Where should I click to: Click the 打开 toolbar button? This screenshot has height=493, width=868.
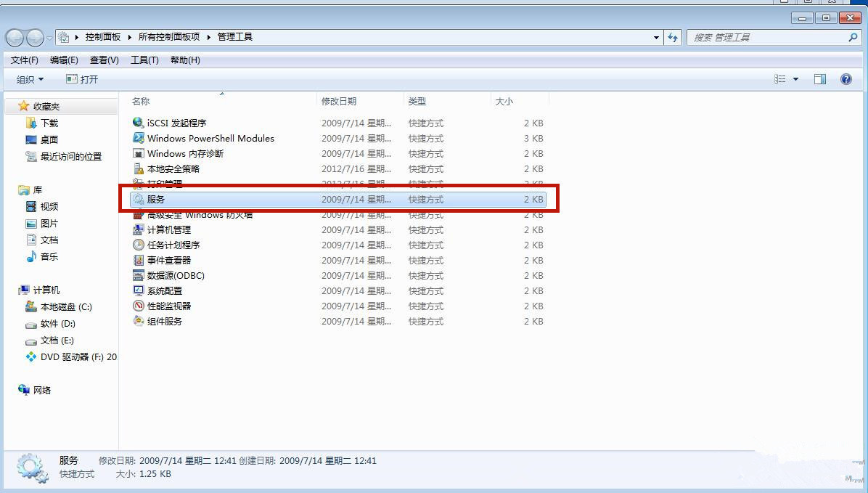tap(82, 78)
